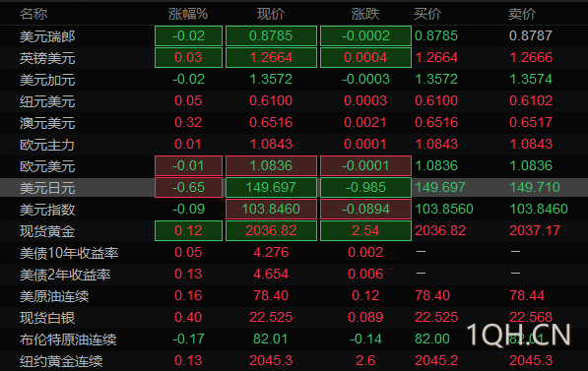Sort by the 名称 column header
Viewport: 588px width, 371px height.
(x=33, y=14)
